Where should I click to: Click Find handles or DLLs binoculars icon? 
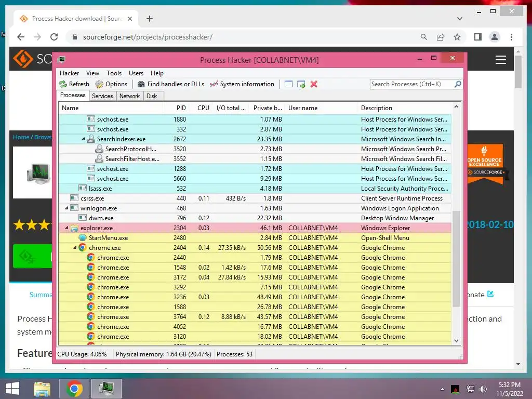point(141,84)
